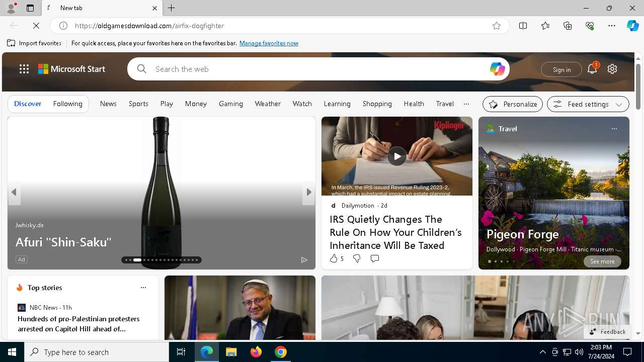Open Copilot sidebar icon

click(632, 26)
